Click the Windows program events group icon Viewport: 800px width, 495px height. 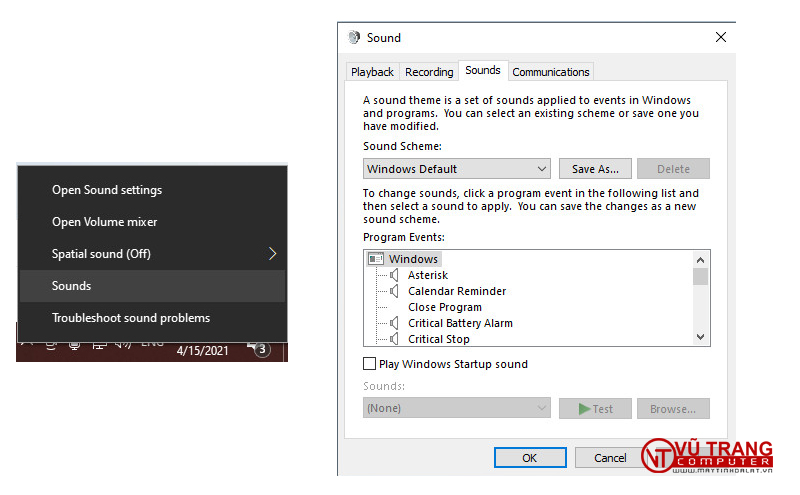point(376,259)
